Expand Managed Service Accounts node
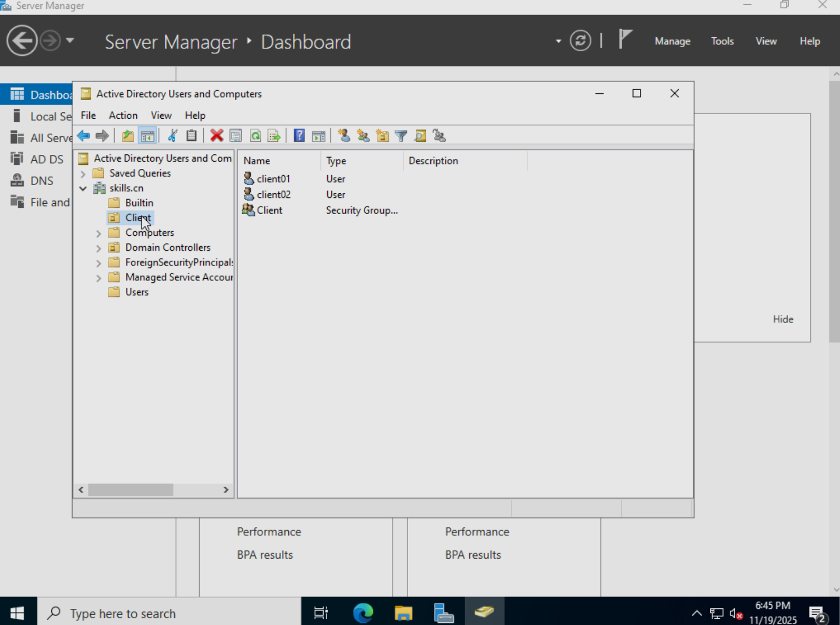Image resolution: width=840 pixels, height=625 pixels. [99, 278]
